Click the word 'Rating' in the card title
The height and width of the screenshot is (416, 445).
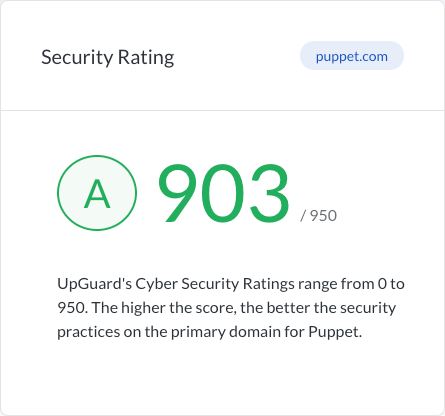(x=146, y=57)
